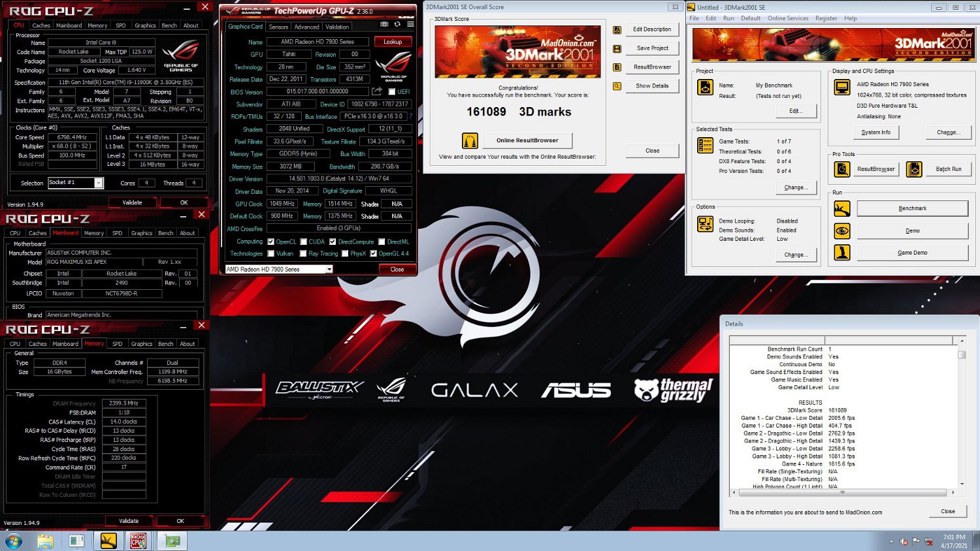Click the Edit... button under Project

(x=795, y=111)
